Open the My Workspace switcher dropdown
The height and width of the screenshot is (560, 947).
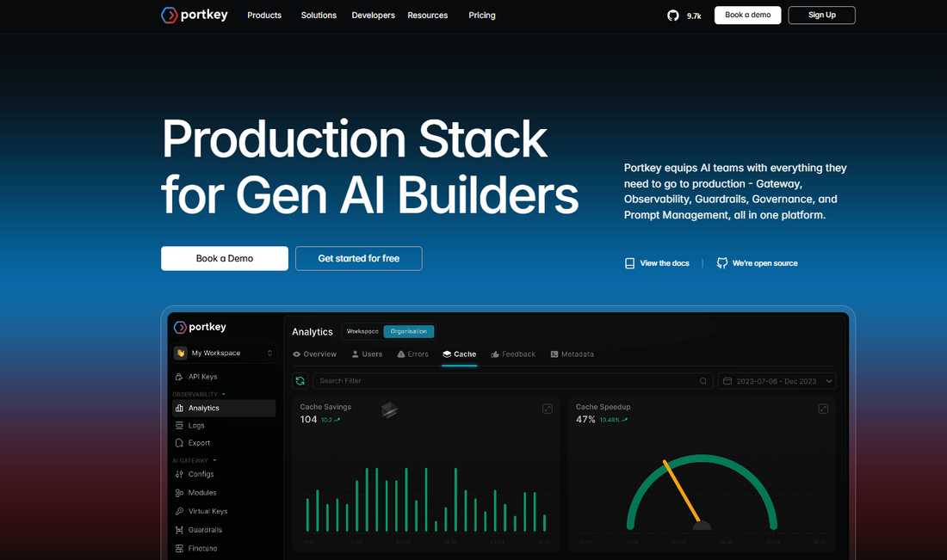click(224, 353)
